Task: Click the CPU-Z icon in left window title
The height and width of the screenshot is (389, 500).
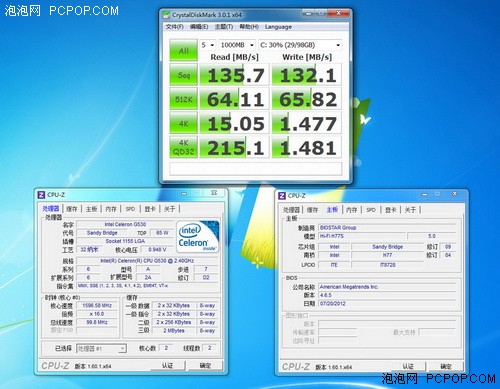Action: 41,195
